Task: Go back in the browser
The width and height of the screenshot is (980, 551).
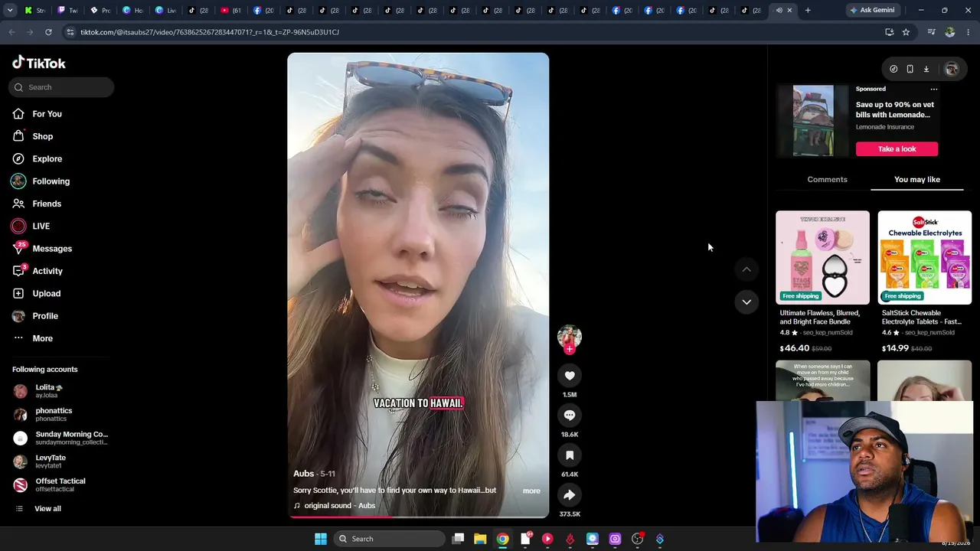Action: coord(11,32)
